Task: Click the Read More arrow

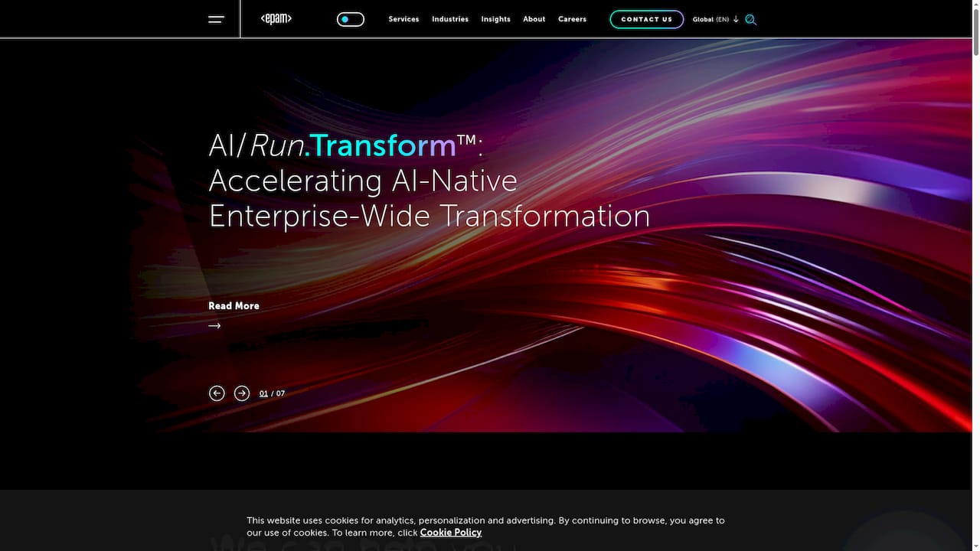Action: pos(214,325)
